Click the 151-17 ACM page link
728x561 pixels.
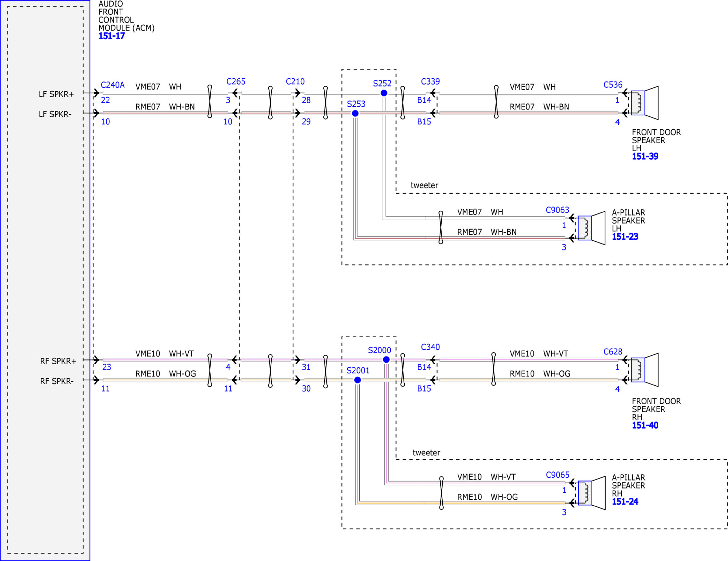[111, 36]
